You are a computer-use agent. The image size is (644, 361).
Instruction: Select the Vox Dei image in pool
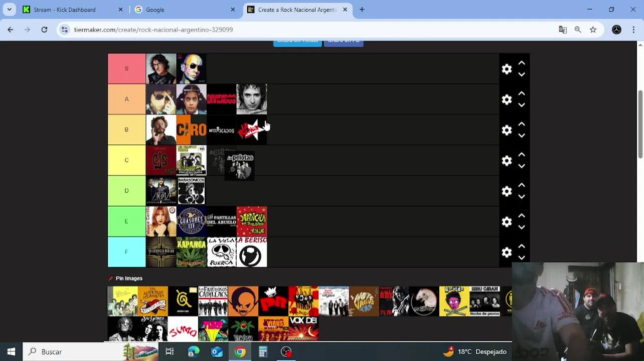click(x=303, y=329)
